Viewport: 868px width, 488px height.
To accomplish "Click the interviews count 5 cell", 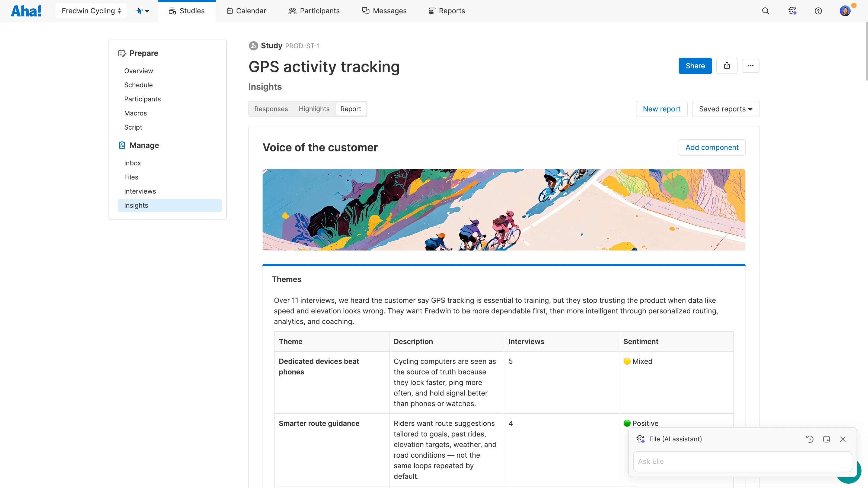I will coord(561,382).
